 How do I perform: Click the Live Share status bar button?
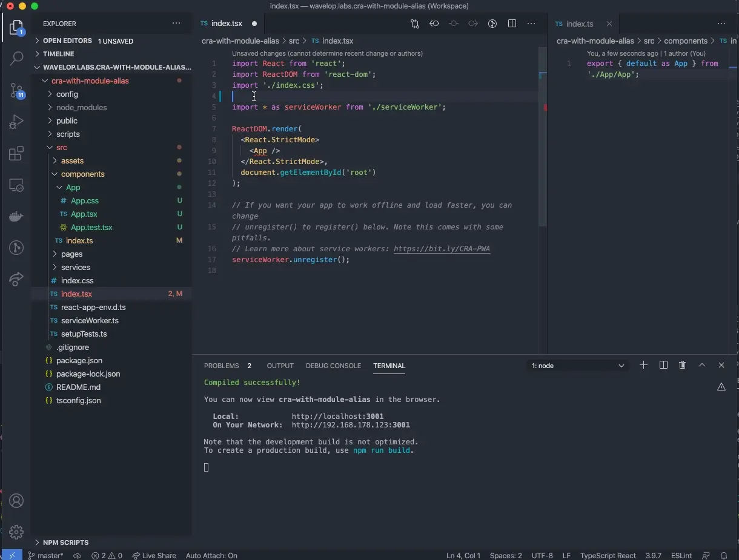[154, 555]
